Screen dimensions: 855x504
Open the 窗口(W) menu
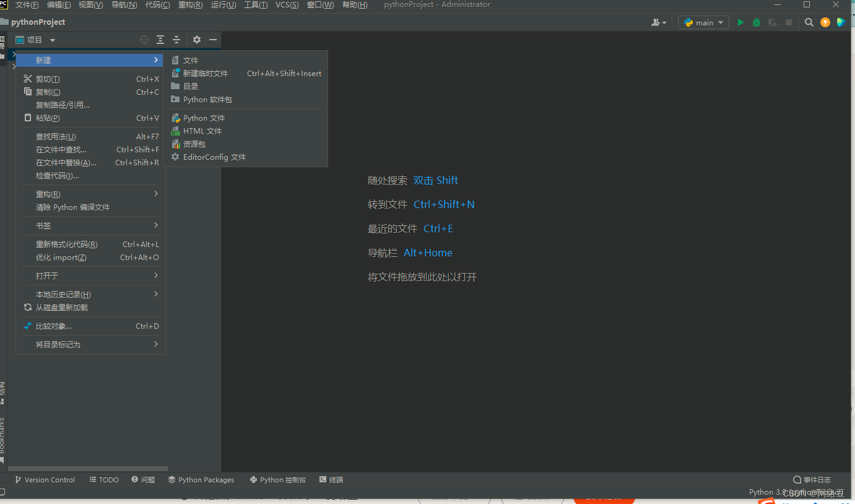click(320, 5)
